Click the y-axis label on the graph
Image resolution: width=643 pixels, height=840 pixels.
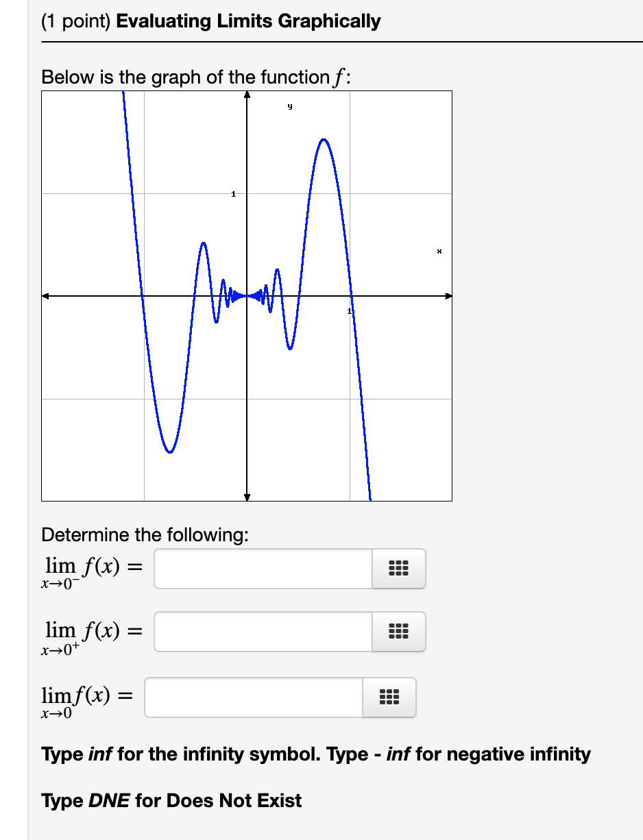tap(289, 106)
